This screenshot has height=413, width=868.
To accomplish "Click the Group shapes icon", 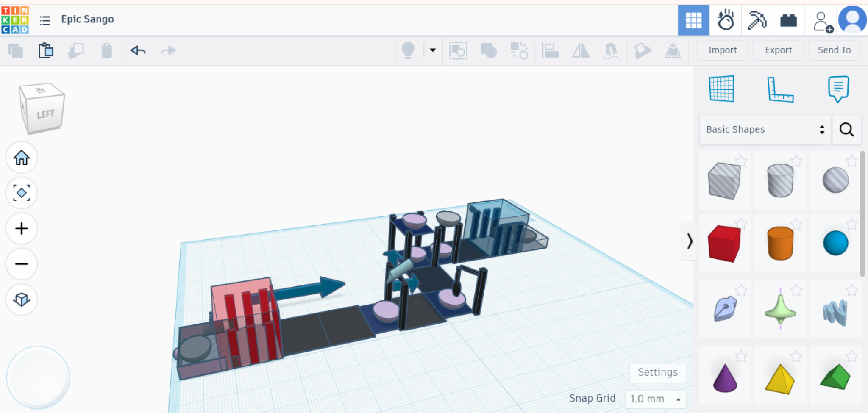I will [458, 51].
